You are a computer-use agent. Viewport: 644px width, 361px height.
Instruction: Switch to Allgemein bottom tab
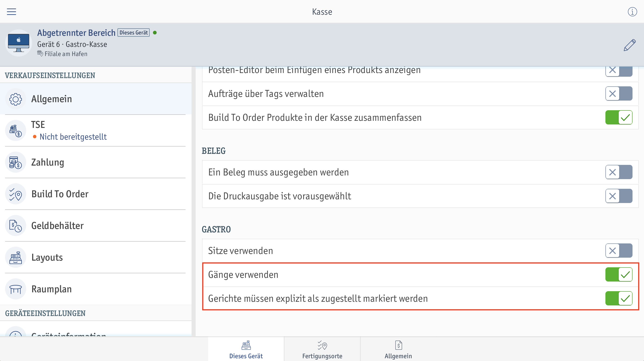coord(398,349)
